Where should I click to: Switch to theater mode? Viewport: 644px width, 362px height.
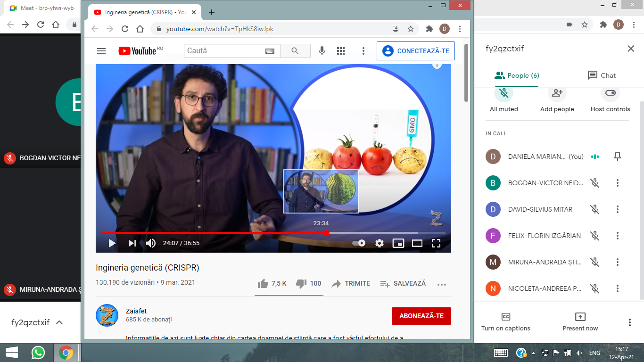pyautogui.click(x=417, y=243)
